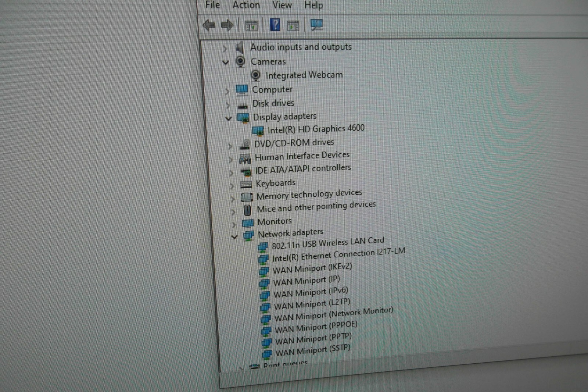Select the 802.11n USB Wireless LAN Card icon
588x392 pixels.
263,247
